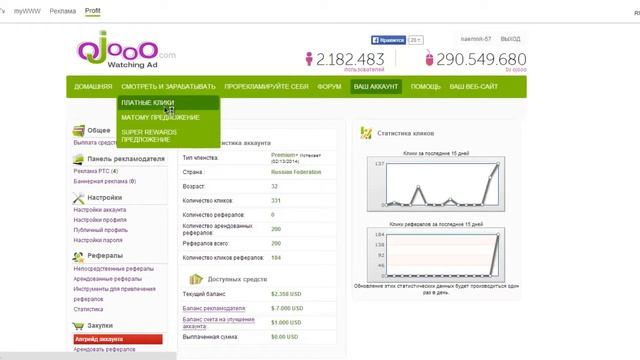640x360 pixels.
Task: Click the Facebook like counter box
Action: pos(416,40)
